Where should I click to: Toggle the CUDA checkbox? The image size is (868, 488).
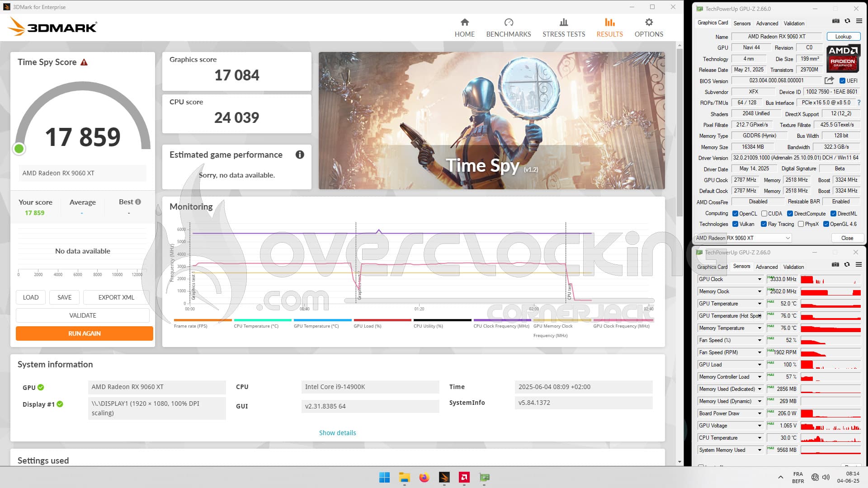click(764, 214)
